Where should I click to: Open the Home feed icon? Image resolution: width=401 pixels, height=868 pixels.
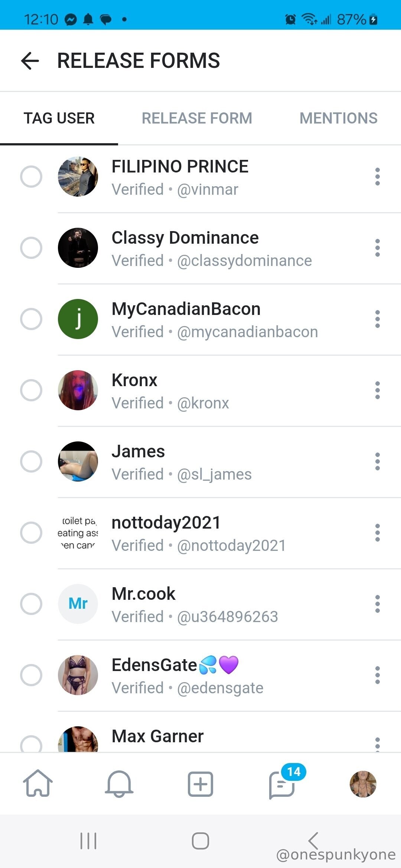[x=38, y=783]
